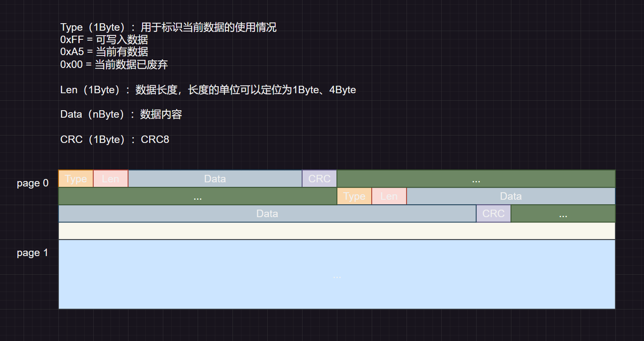The image size is (644, 341).
Task: Select the Len (1Byte) description text
Action: 208,90
